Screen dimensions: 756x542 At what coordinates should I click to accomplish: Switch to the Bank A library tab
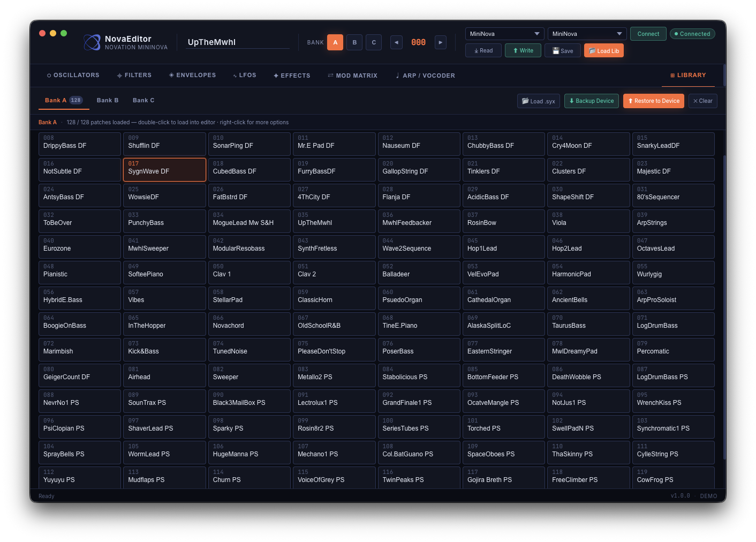(64, 100)
